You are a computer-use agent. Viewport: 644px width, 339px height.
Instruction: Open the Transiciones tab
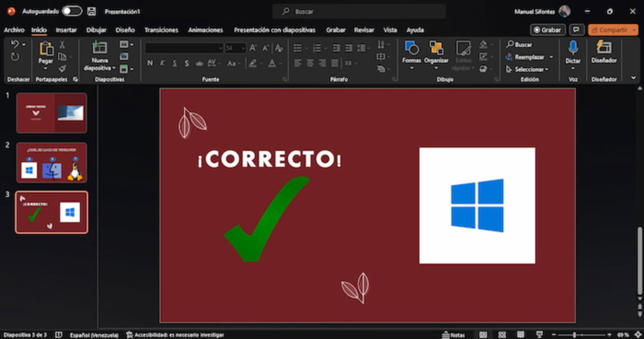[161, 30]
